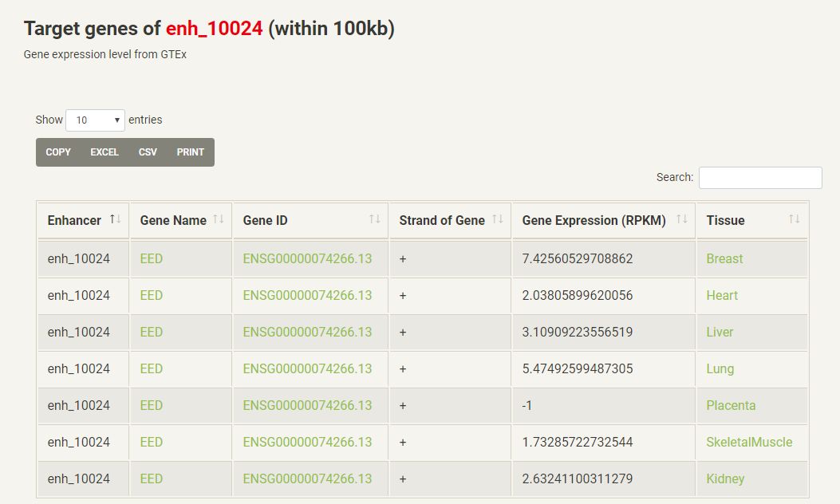Download table via CSV button
Image resolution: width=840 pixels, height=504 pixels.
(x=148, y=152)
